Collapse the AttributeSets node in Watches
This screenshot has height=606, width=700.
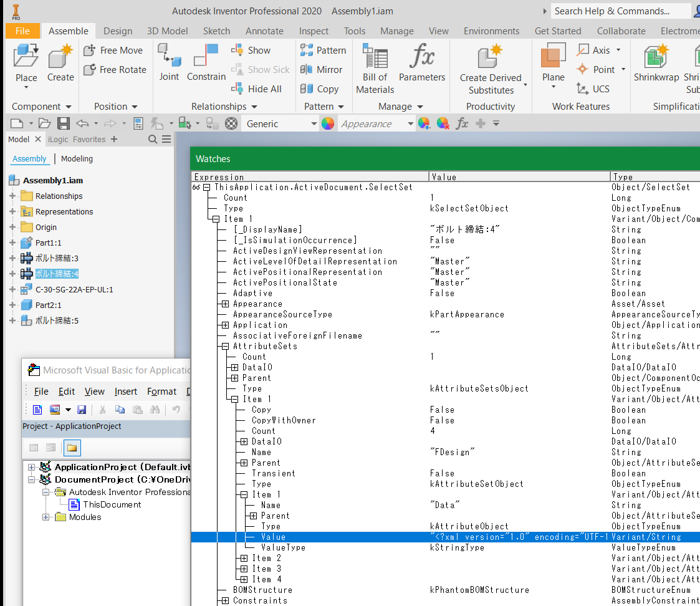[225, 346]
